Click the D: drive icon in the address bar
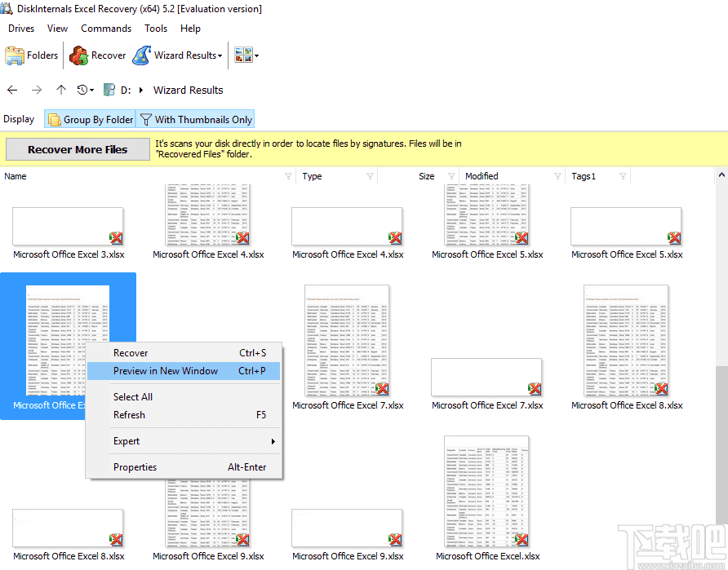Image resolution: width=728 pixels, height=570 pixels. [x=109, y=90]
